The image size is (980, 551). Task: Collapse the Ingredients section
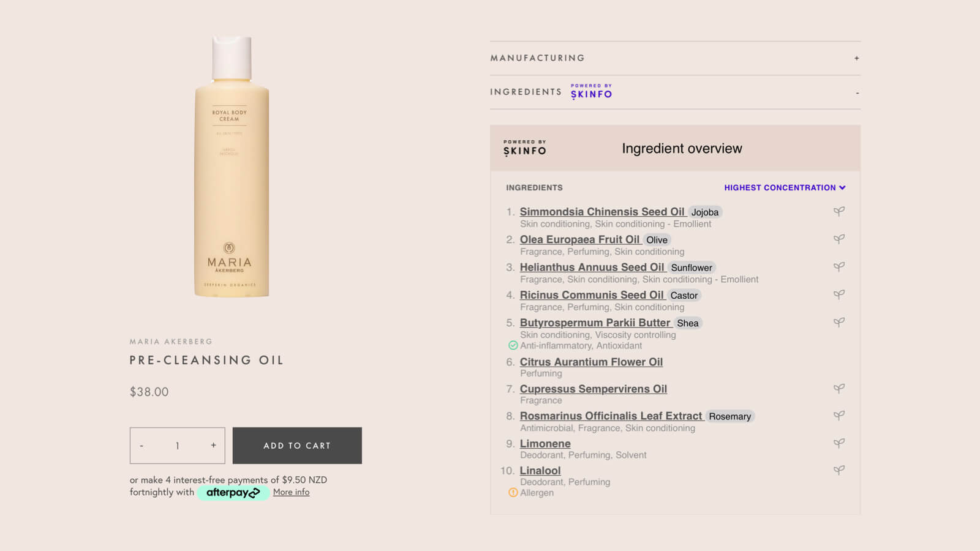(857, 93)
